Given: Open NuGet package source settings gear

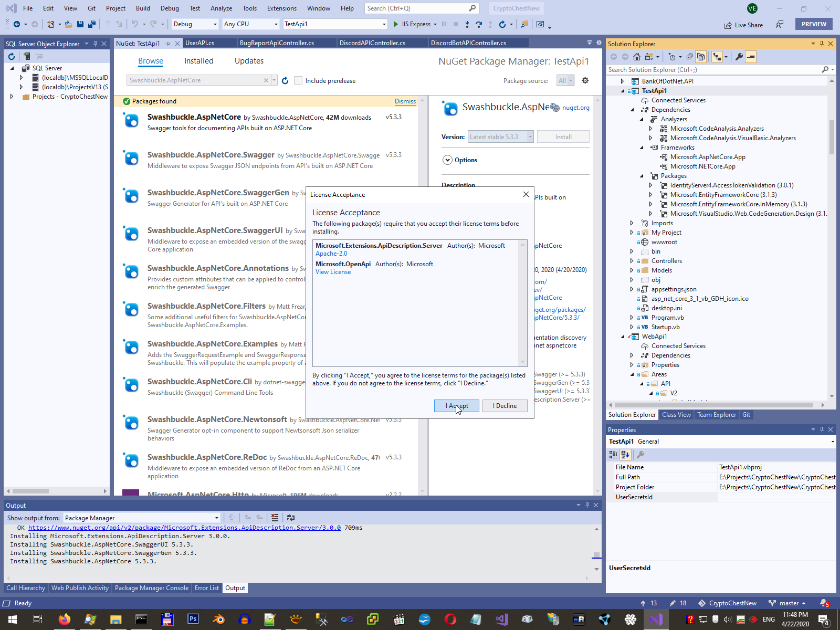Looking at the screenshot, I should [x=585, y=80].
